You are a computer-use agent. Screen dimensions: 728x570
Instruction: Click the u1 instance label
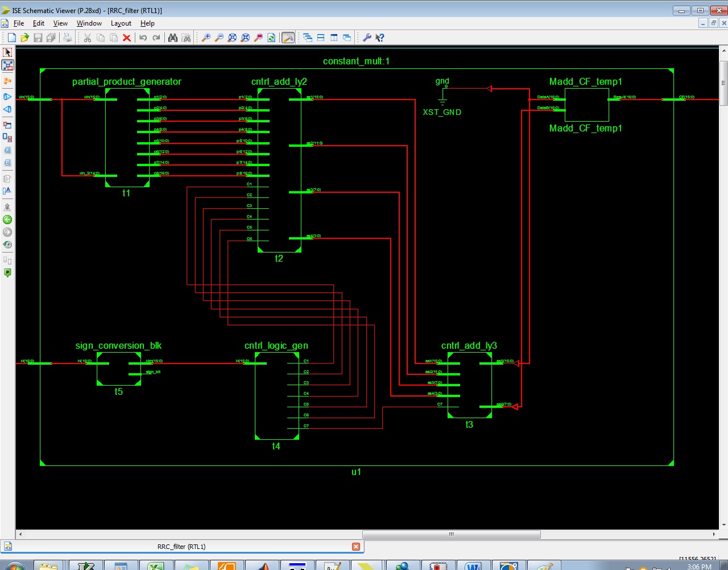[356, 472]
